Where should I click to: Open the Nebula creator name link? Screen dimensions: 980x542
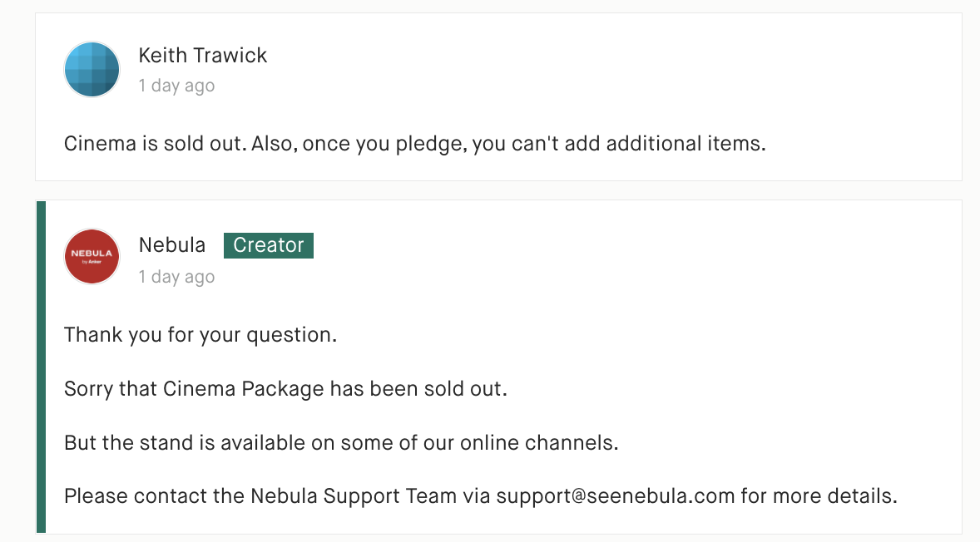tap(172, 244)
